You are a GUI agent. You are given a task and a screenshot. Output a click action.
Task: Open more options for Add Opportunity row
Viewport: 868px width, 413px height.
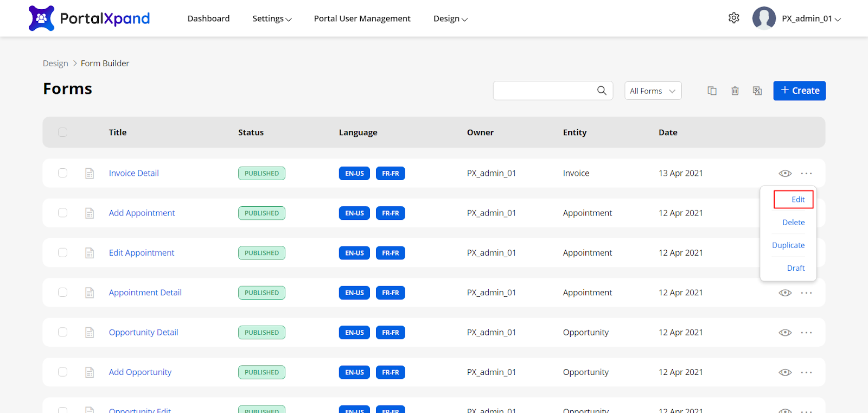click(x=806, y=372)
